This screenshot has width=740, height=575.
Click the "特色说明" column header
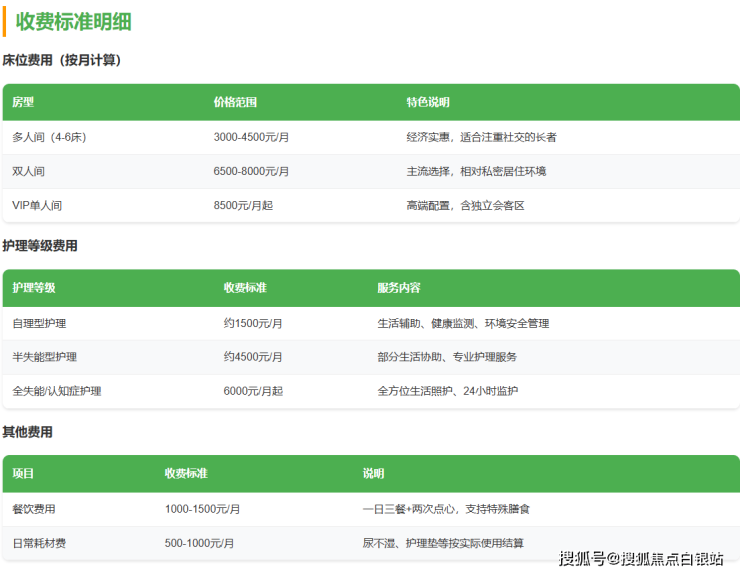click(428, 102)
